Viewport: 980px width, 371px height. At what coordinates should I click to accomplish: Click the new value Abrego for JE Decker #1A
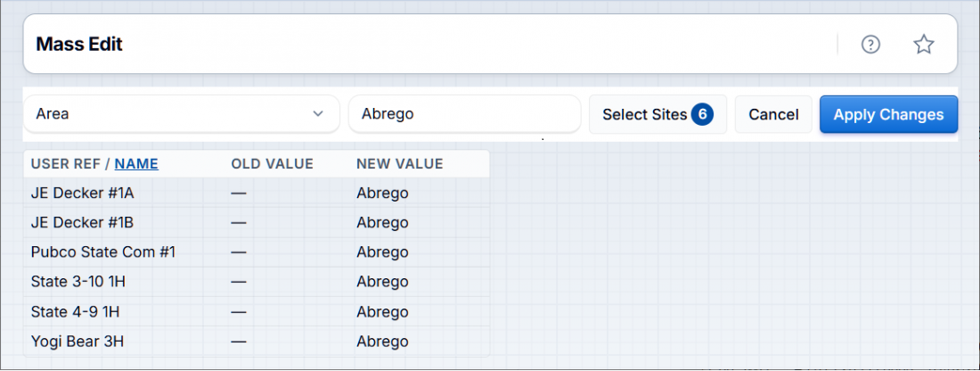click(x=382, y=194)
